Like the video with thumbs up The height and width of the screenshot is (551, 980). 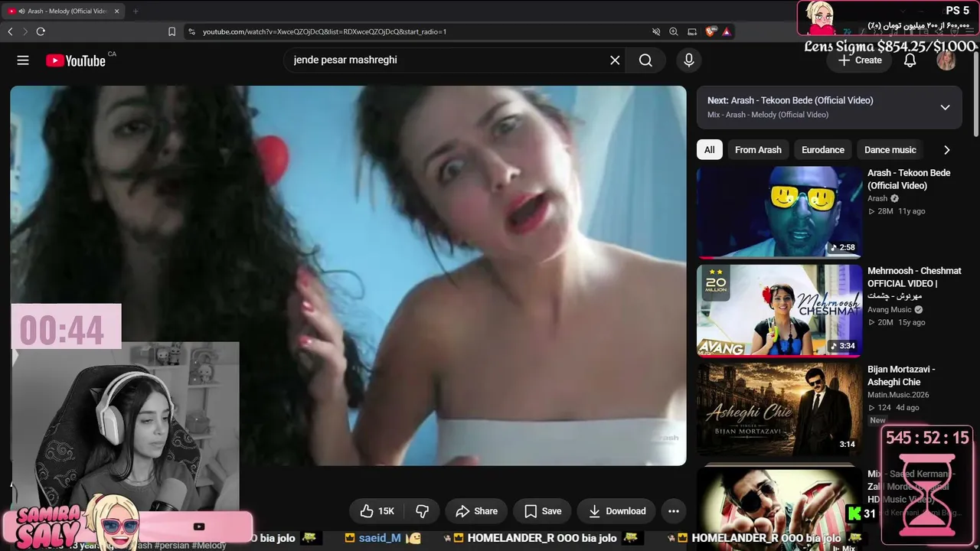[x=377, y=511]
